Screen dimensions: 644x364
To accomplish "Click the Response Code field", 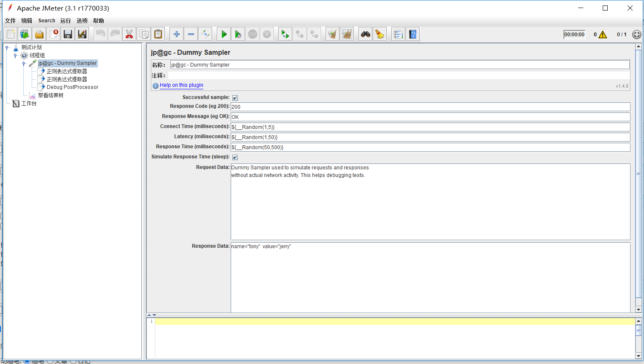I will pyautogui.click(x=431, y=107).
